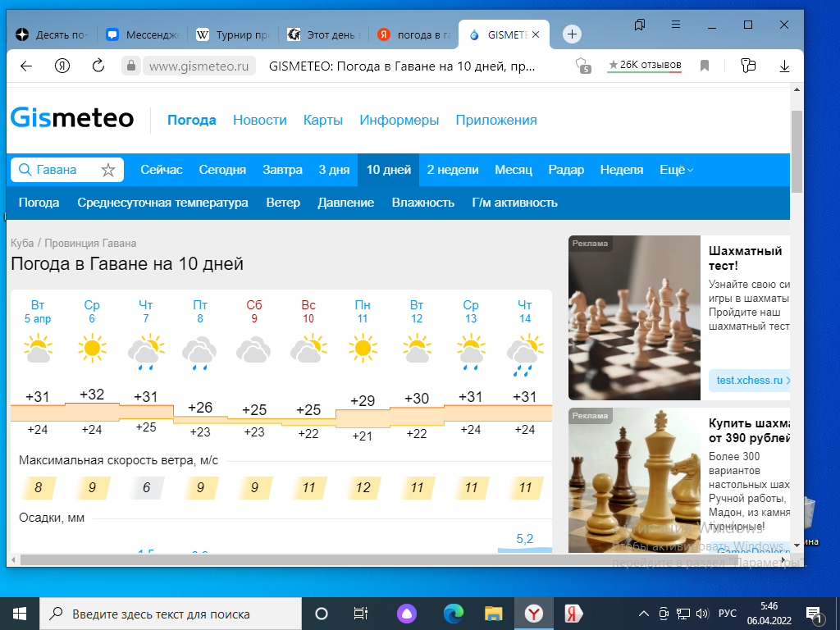
Task: Click the Gismeteo logo
Action: [72, 118]
